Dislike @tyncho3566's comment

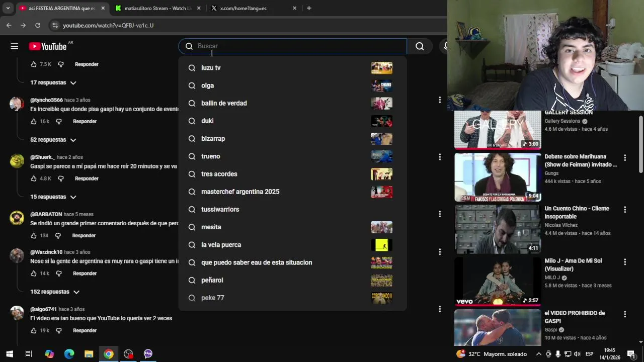coord(59,121)
